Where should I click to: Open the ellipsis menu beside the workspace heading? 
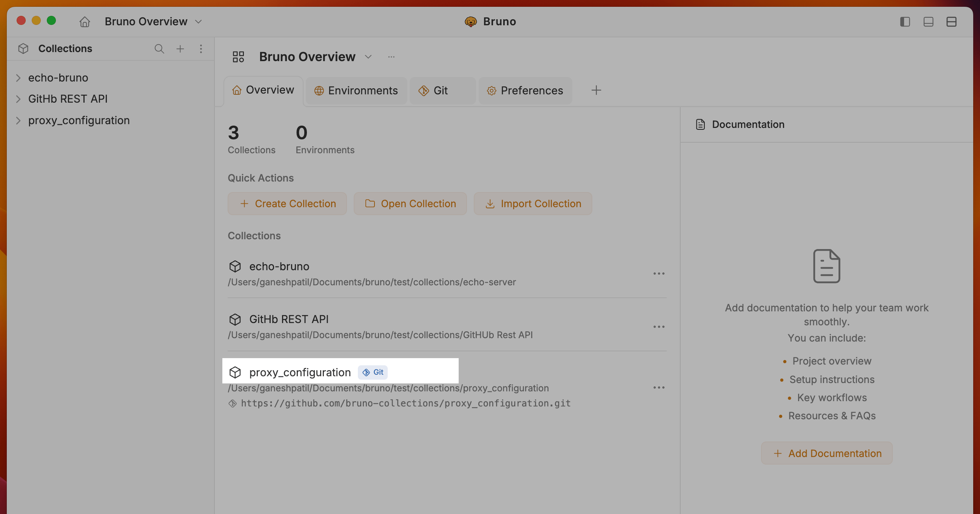(391, 57)
